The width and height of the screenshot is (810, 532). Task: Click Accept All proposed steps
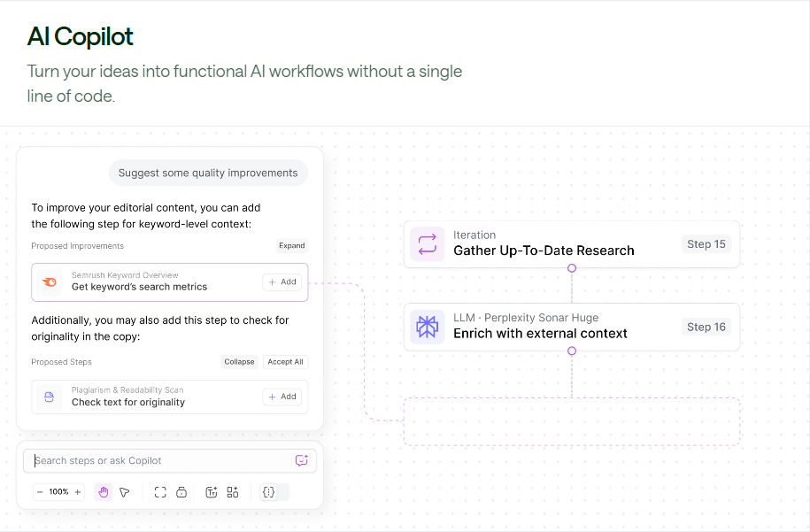point(285,362)
